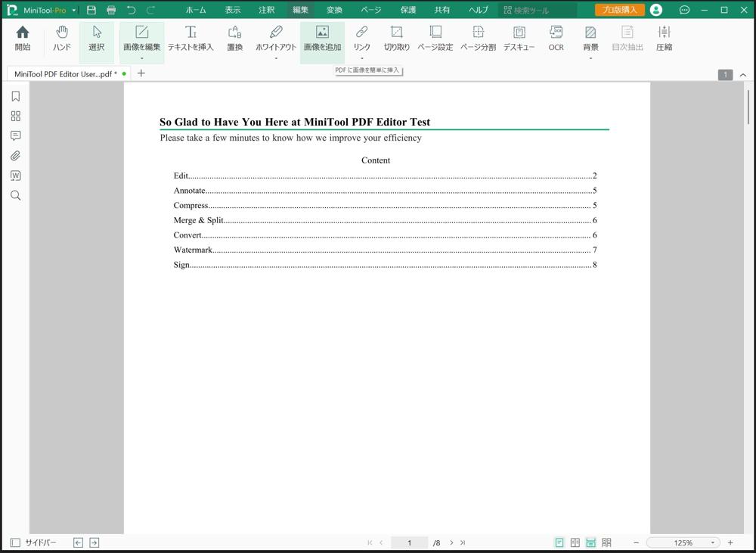This screenshot has width=756, height=553.
Task: Open the ページ tab
Action: pos(370,10)
